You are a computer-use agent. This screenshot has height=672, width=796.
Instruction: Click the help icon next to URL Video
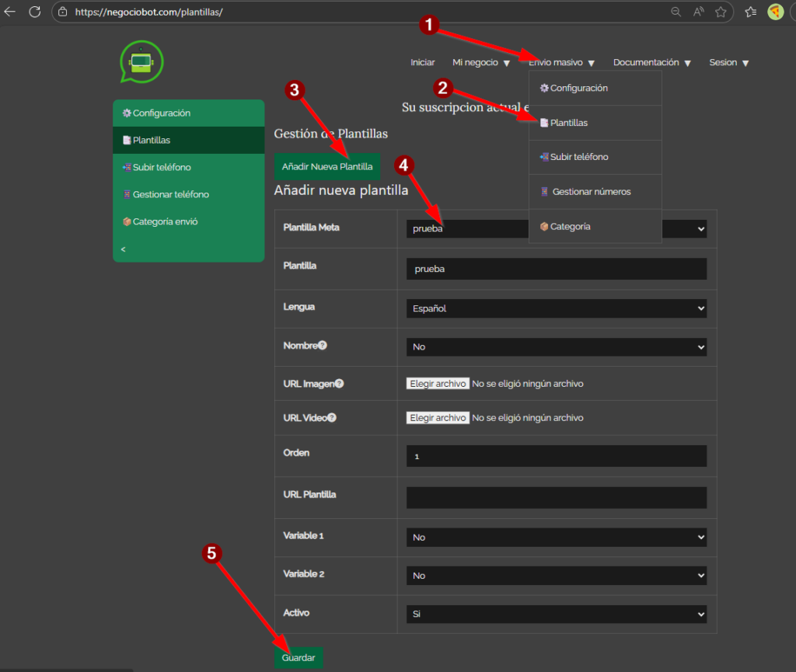[332, 418]
